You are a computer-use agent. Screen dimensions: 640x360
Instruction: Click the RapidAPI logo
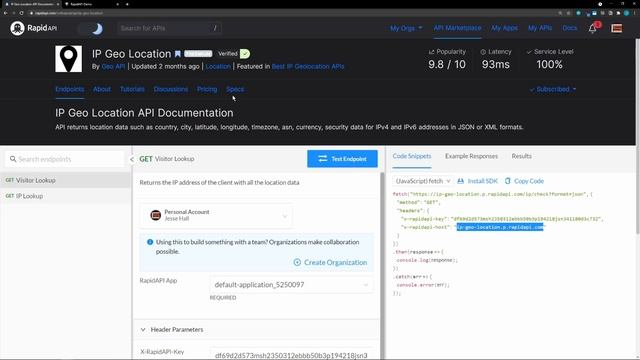(34, 28)
